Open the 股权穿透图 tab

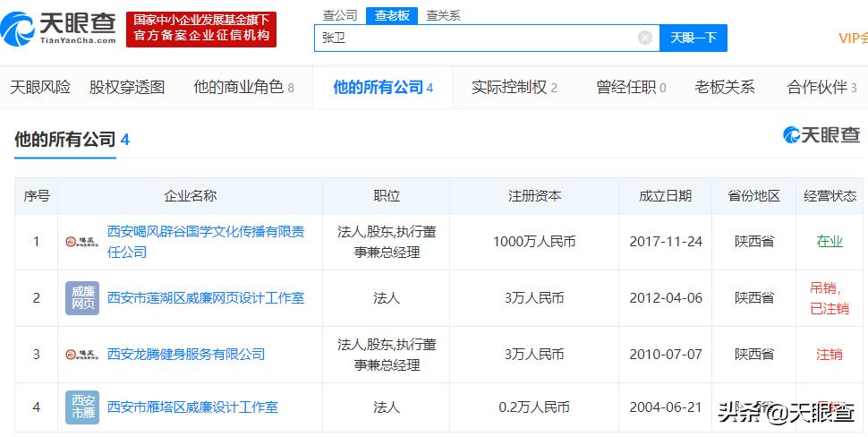click(x=127, y=87)
